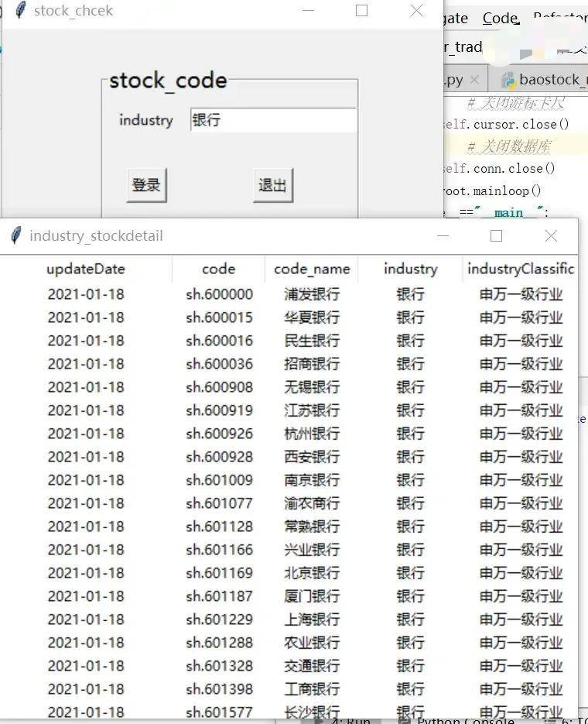Click the name 渝农商行

tap(313, 503)
